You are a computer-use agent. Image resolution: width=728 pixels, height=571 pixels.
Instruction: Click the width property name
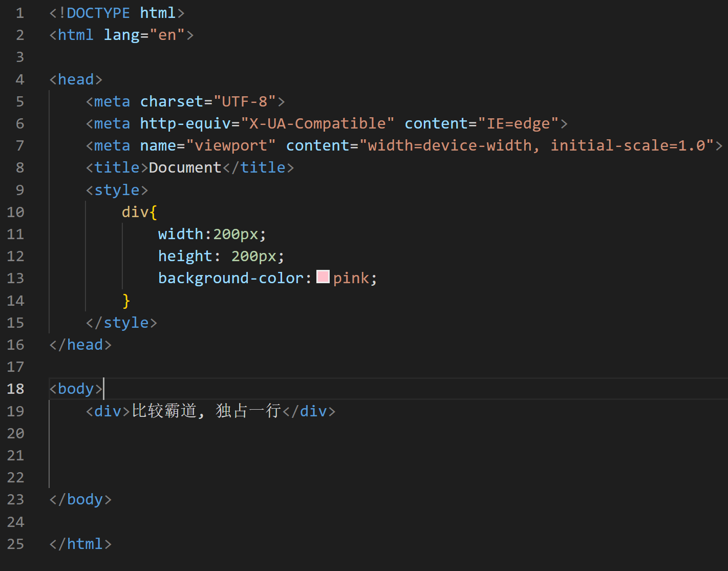tap(181, 234)
